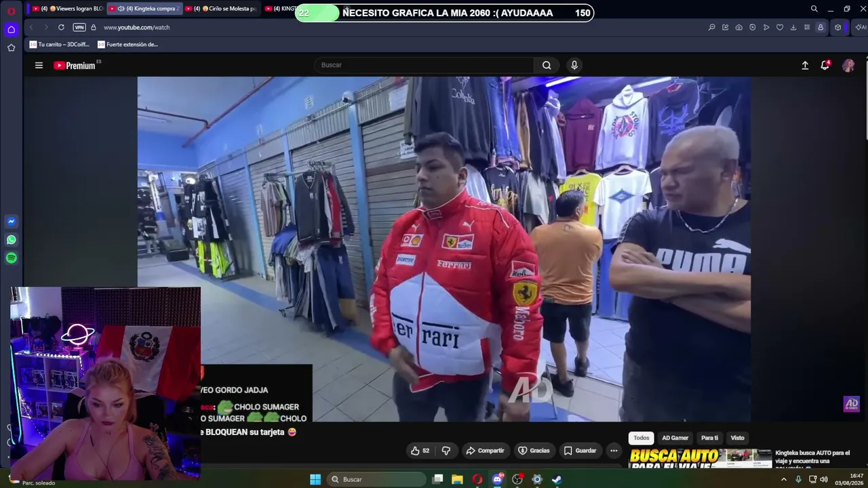The width and height of the screenshot is (868, 488).
Task: Open the Opera main menu
Action: (11, 11)
